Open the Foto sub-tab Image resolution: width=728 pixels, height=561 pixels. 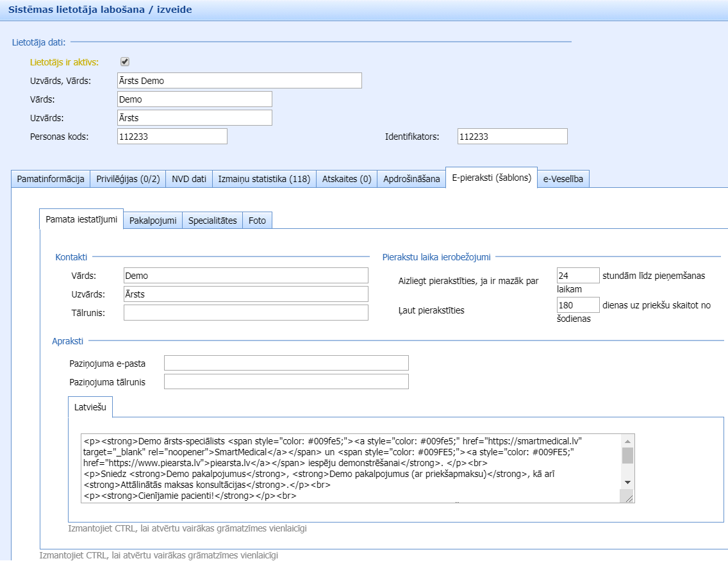[x=257, y=221]
